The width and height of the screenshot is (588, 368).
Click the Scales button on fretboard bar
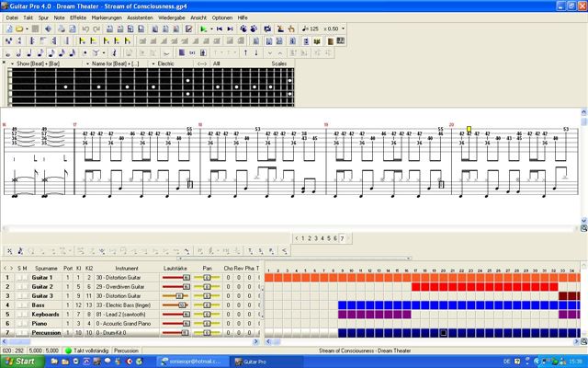(279, 63)
